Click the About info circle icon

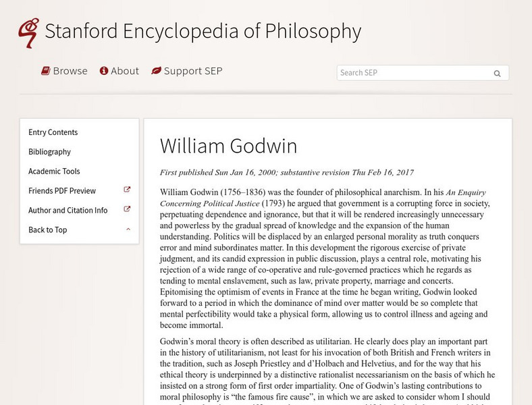click(104, 71)
